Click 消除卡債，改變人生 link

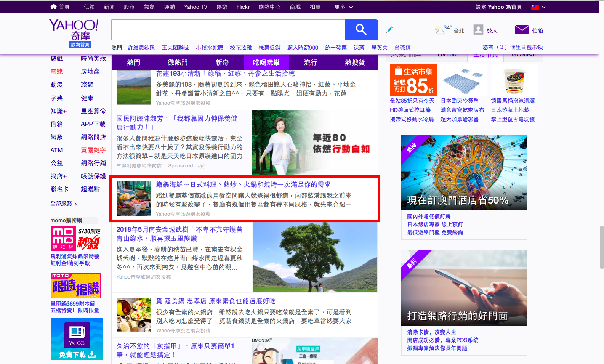click(431, 332)
